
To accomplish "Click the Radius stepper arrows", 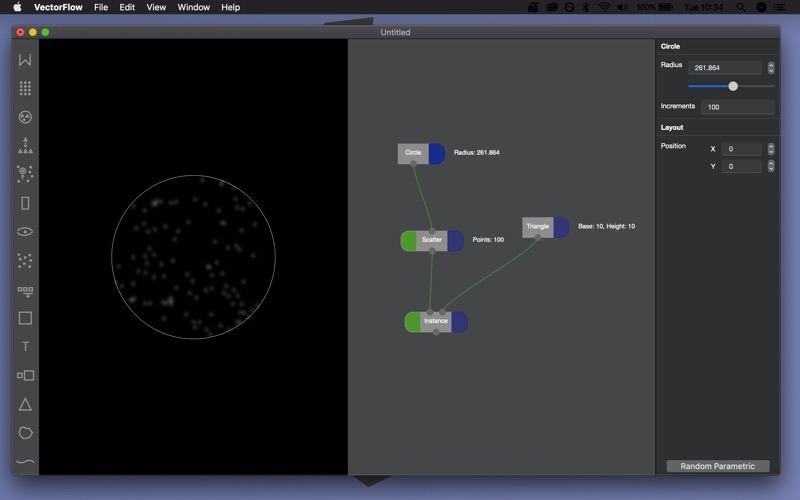I will pyautogui.click(x=771, y=67).
